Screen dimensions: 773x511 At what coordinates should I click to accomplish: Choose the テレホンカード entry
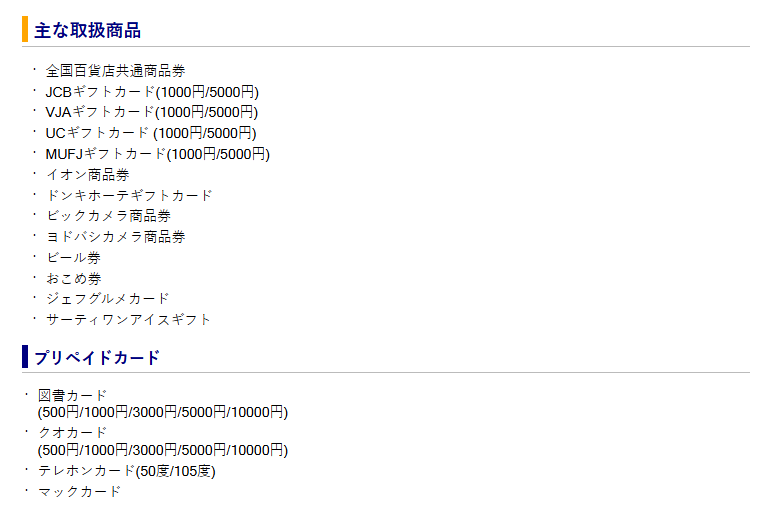pos(126,471)
